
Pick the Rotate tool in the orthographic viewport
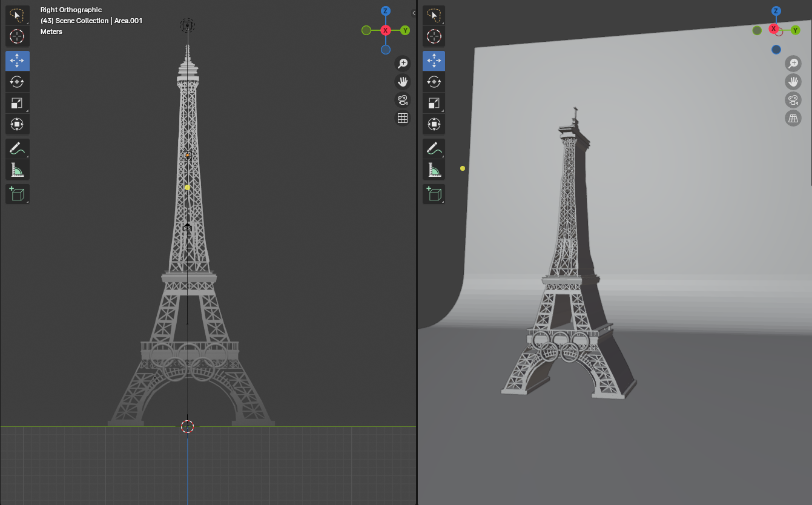point(17,82)
